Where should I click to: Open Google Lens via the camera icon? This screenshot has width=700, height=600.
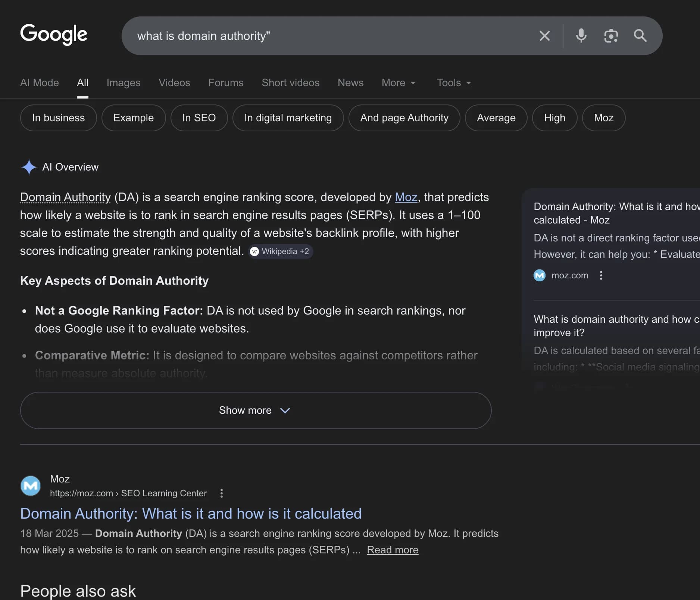pos(611,36)
